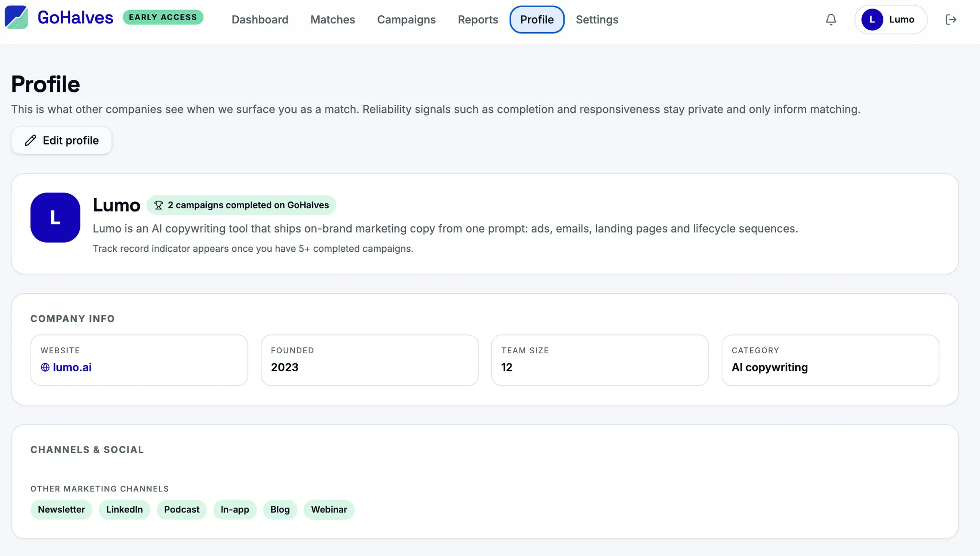
Task: Click the pencil icon beside Edit profile
Action: (x=31, y=140)
